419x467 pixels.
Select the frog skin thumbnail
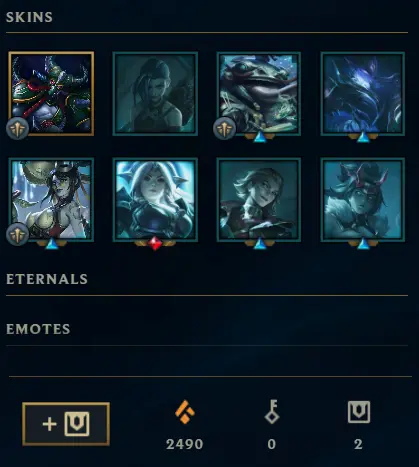point(259,93)
